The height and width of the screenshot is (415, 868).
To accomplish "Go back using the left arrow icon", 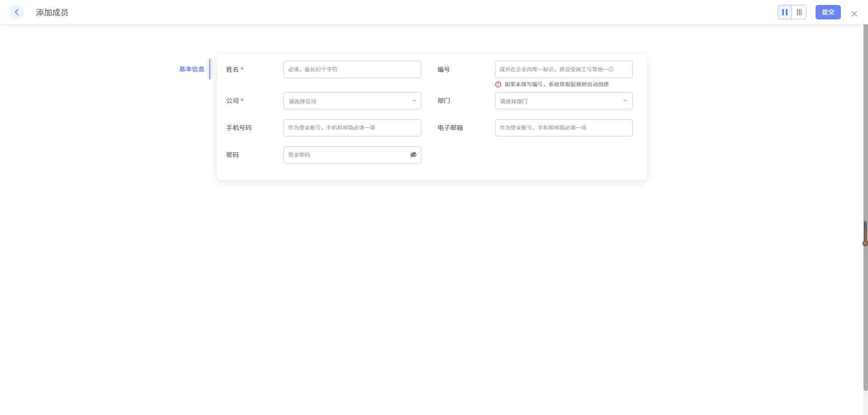I will 17,12.
